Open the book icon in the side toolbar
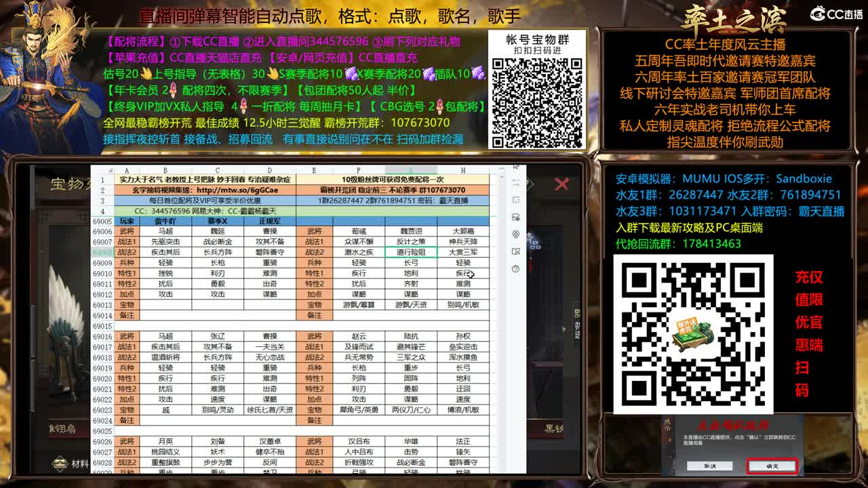This screenshot has height=488, width=868. click(x=516, y=251)
